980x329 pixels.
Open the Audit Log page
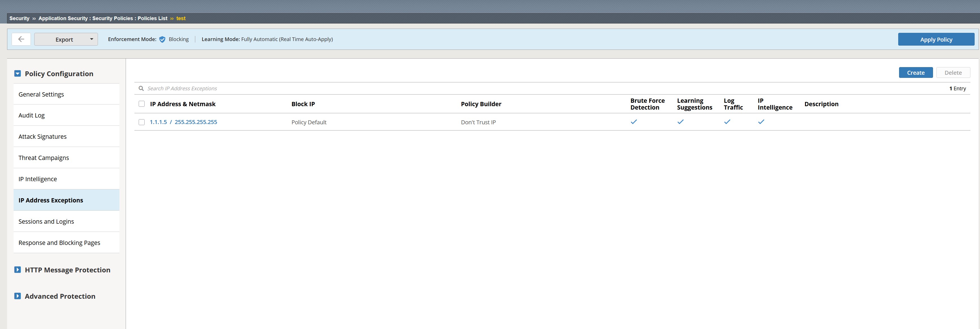tap(66, 115)
